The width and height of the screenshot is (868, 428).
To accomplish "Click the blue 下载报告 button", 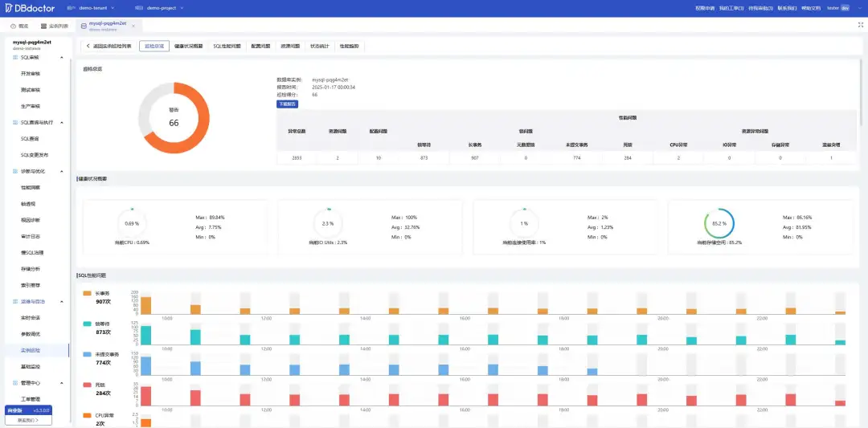I will click(x=287, y=104).
